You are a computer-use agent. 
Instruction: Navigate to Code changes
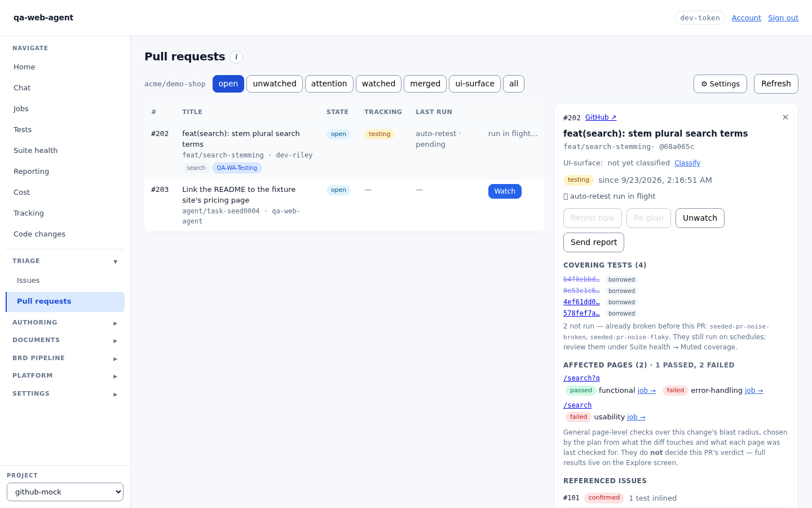[65, 234]
